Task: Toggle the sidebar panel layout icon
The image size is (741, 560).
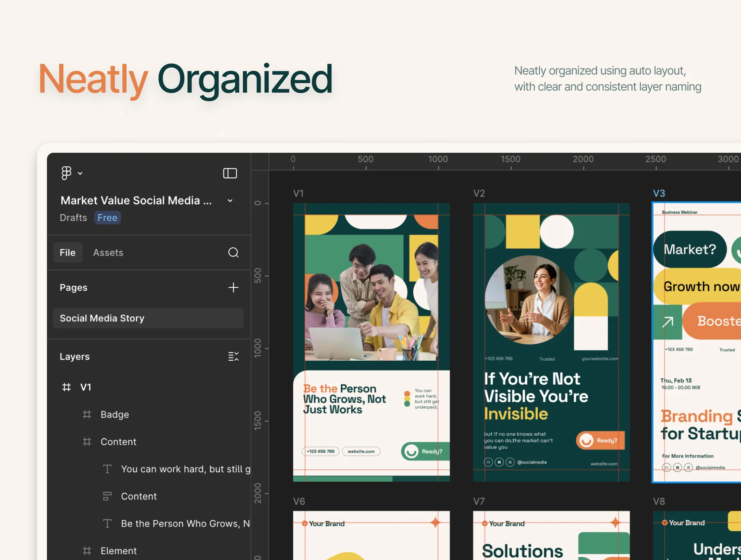Action: 230,173
